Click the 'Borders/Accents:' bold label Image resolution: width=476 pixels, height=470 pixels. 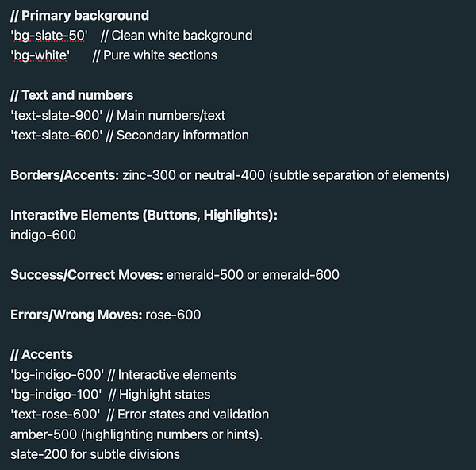point(65,175)
